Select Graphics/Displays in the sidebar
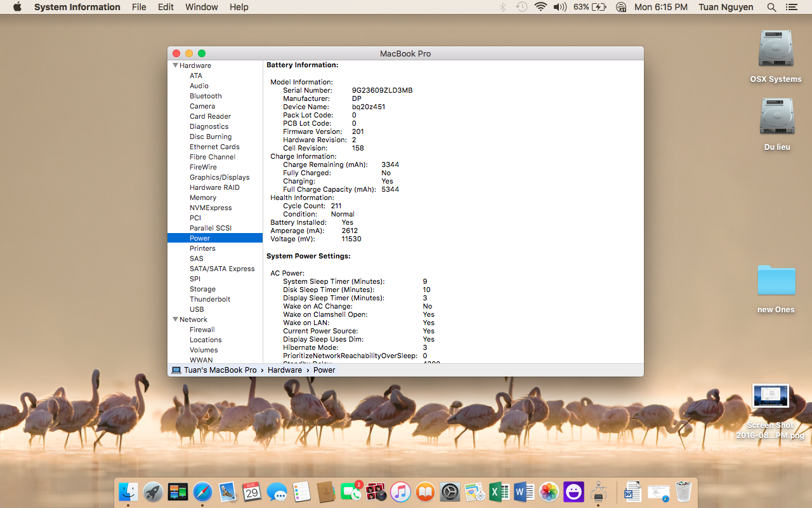Image resolution: width=812 pixels, height=508 pixels. click(219, 177)
